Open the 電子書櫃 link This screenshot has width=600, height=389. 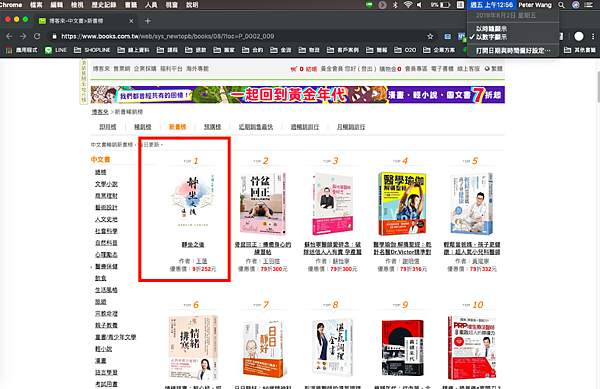coord(442,69)
